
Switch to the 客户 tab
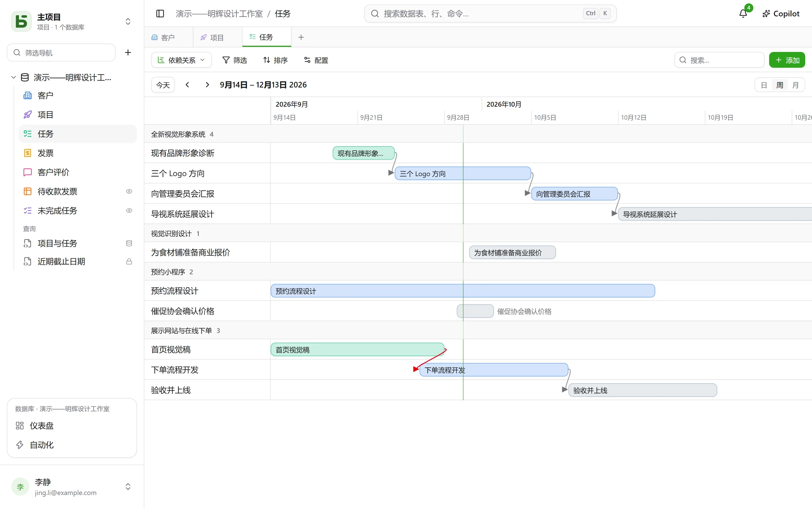tap(168, 37)
